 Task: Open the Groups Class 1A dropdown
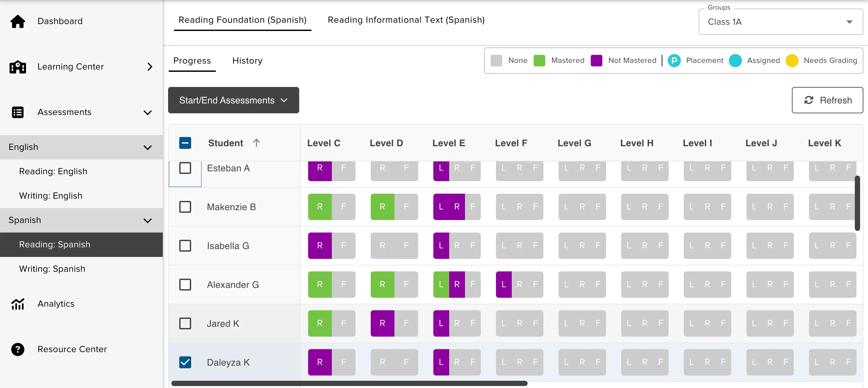780,22
